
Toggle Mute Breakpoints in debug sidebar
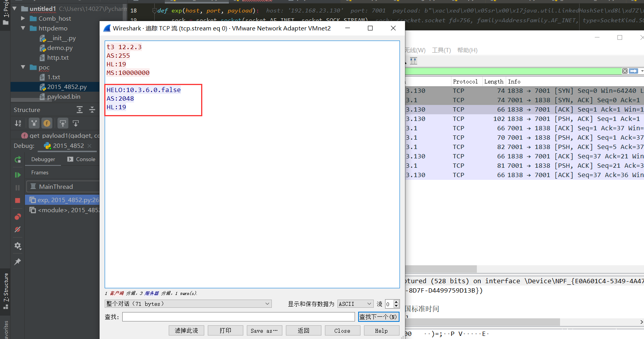click(18, 229)
